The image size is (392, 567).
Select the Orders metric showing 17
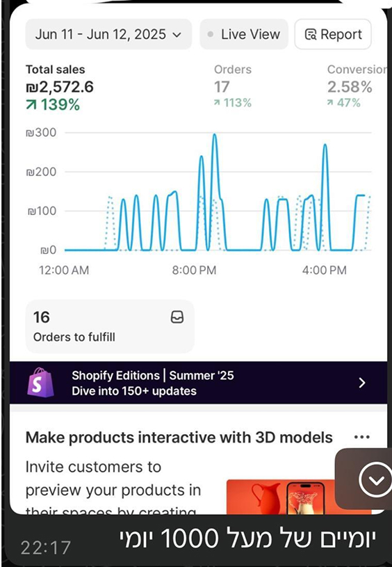click(233, 86)
